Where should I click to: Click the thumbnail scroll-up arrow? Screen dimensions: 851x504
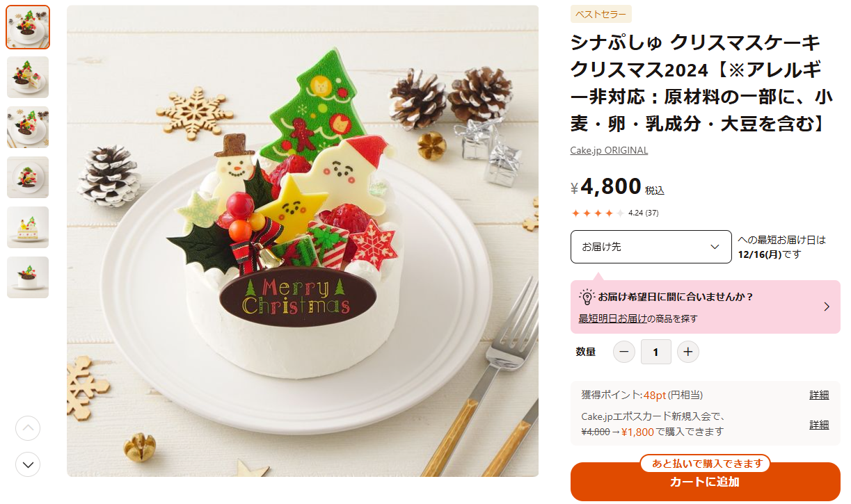pyautogui.click(x=28, y=428)
